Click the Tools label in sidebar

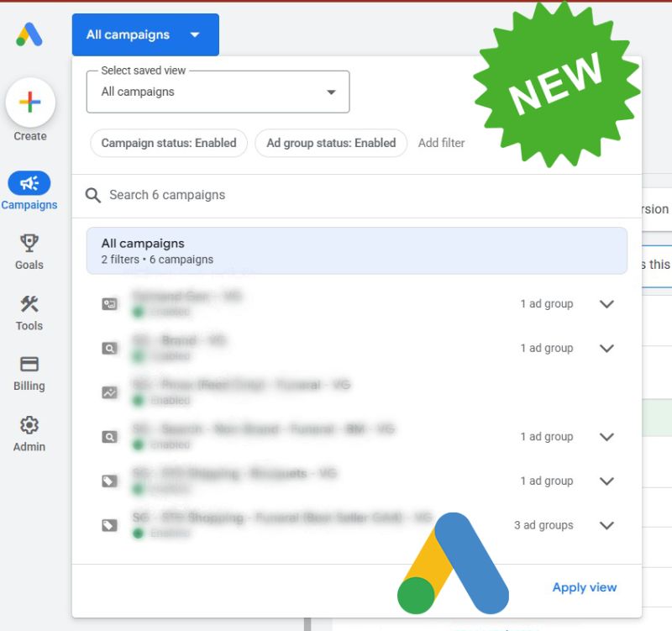(29, 326)
